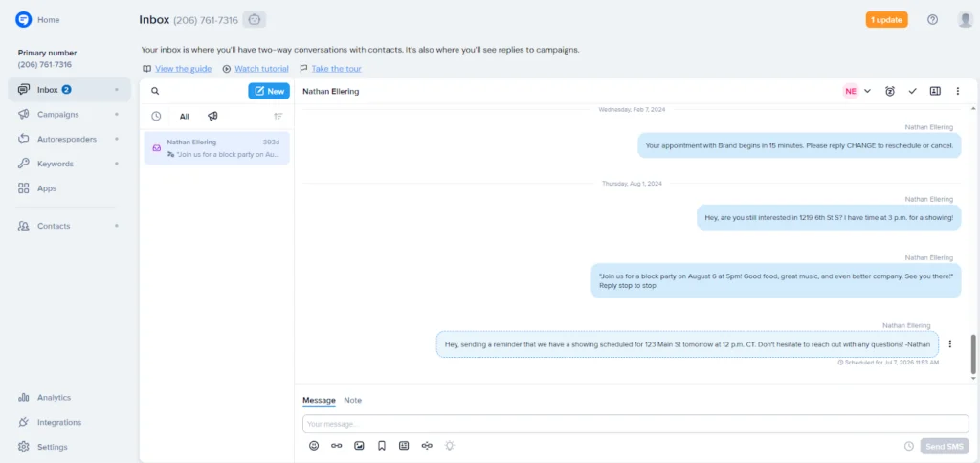The image size is (980, 463).
Task: Switch to the Note tab
Action: [x=353, y=400]
